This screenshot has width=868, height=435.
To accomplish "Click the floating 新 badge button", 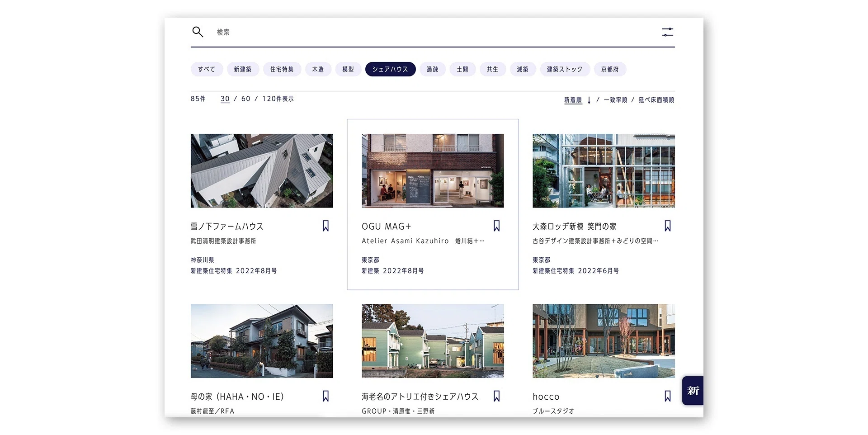I will click(x=693, y=390).
